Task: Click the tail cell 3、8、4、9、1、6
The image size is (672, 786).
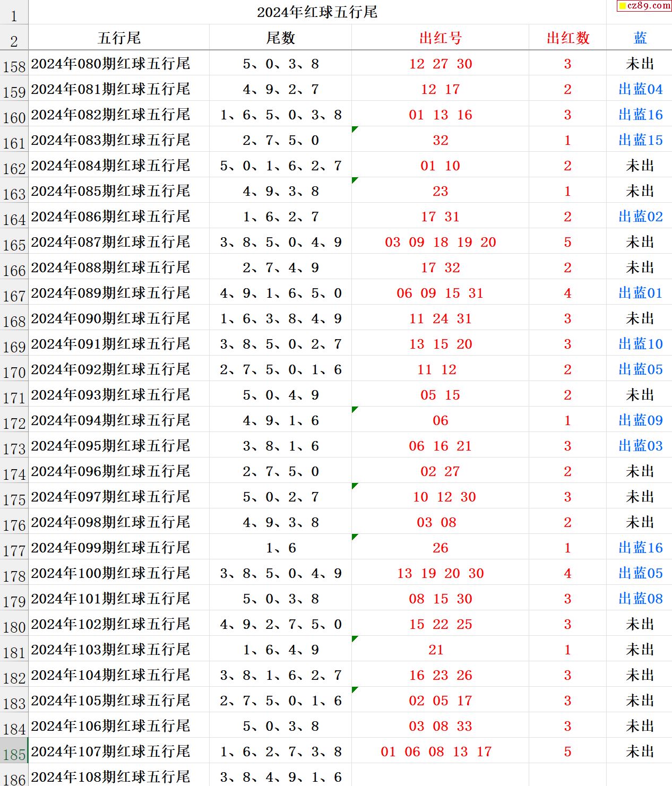Action: click(280, 776)
